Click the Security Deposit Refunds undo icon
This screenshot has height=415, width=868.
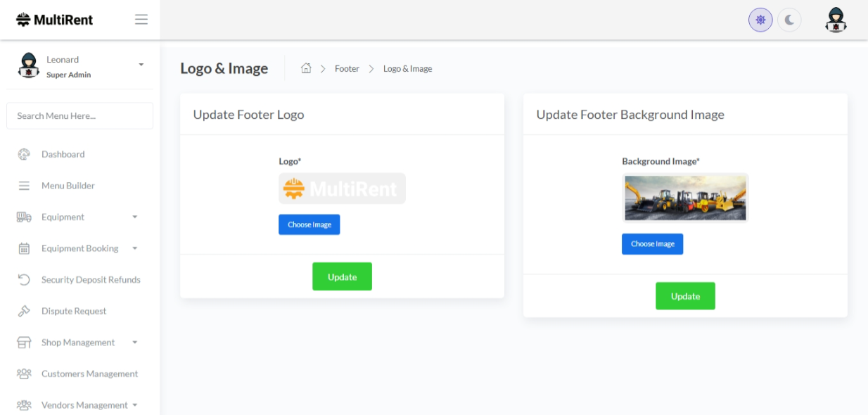click(x=24, y=280)
